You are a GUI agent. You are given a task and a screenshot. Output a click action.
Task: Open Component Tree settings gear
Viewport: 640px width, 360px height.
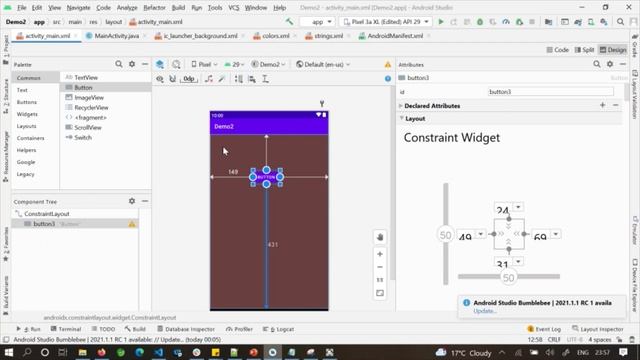132,201
